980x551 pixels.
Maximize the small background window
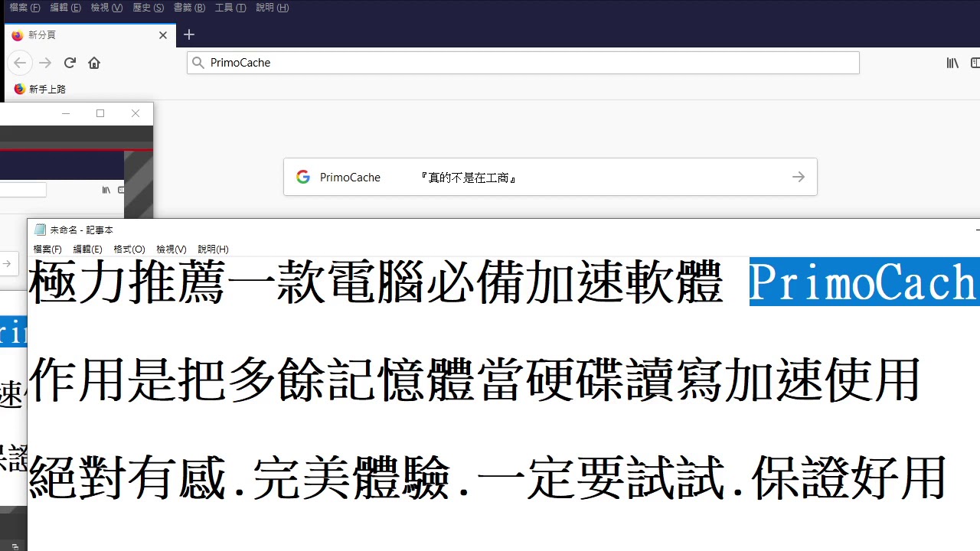tap(100, 113)
